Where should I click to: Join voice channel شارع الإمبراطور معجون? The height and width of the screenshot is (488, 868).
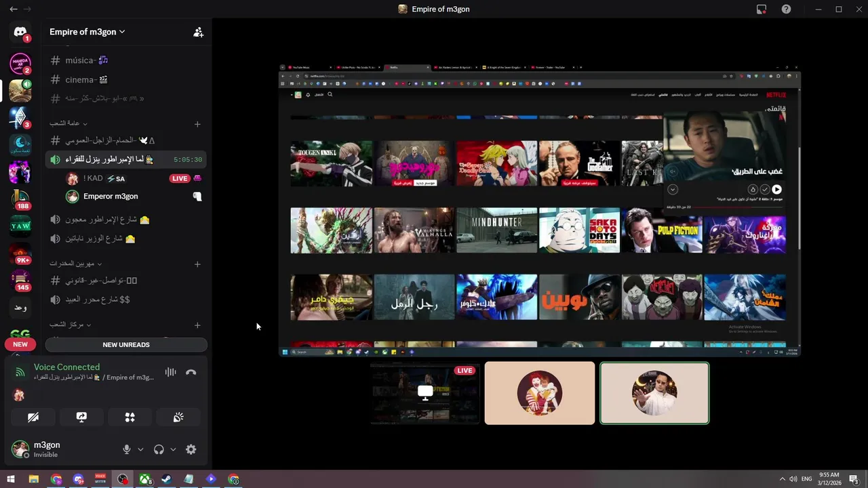(126, 220)
